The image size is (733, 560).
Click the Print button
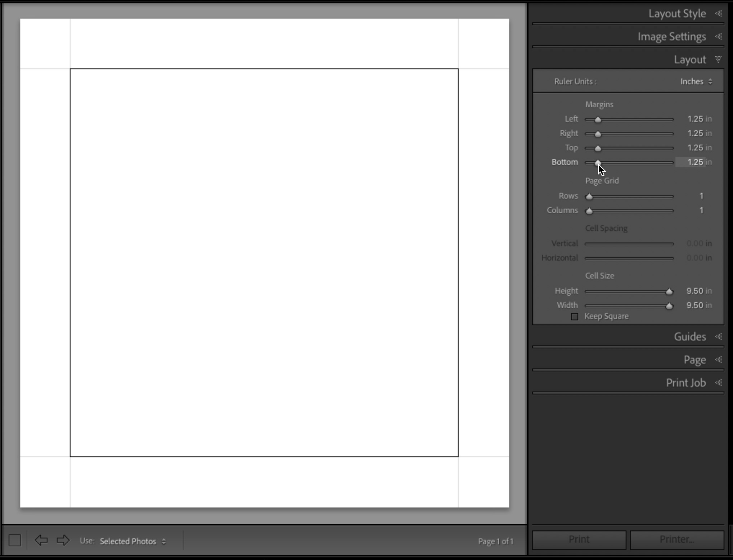pyautogui.click(x=578, y=539)
